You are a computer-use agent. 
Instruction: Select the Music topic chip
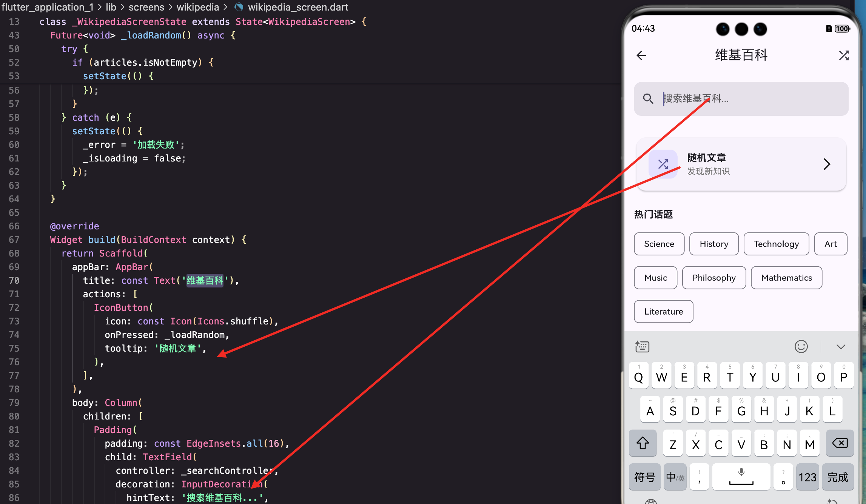(656, 278)
